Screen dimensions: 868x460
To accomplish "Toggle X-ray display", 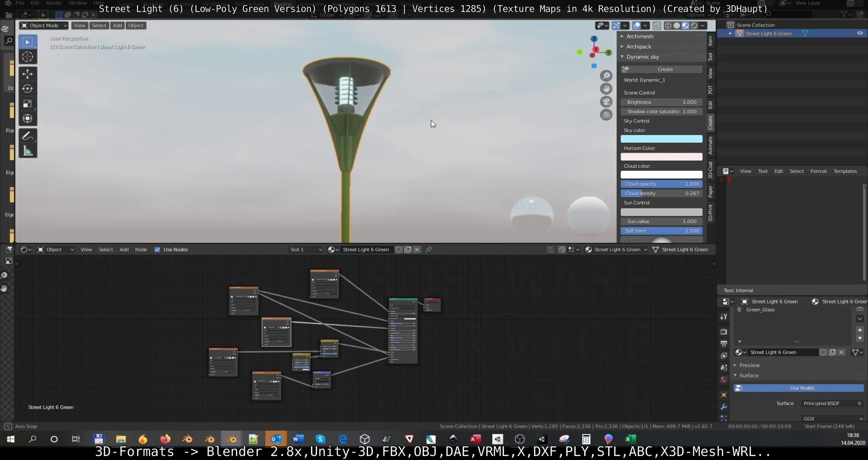I will (x=657, y=26).
